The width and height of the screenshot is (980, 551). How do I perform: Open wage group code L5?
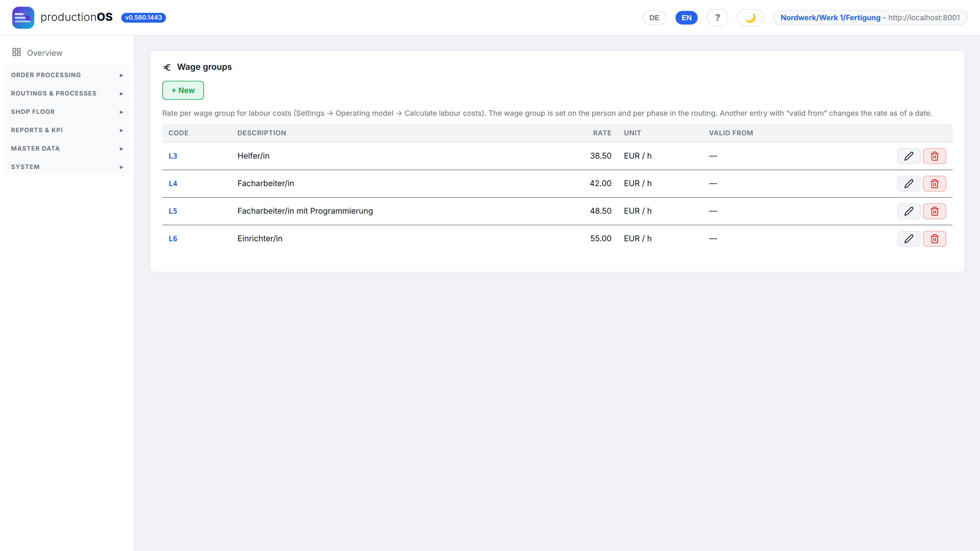coord(173,211)
